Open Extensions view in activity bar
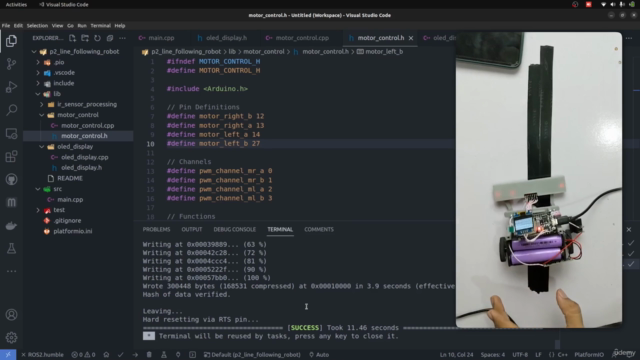 [x=11, y=156]
